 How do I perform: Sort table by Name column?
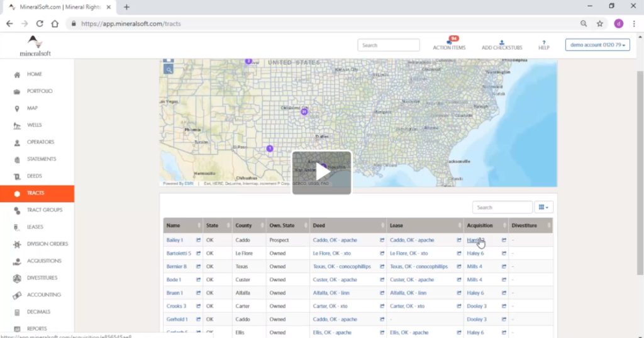[x=182, y=225]
